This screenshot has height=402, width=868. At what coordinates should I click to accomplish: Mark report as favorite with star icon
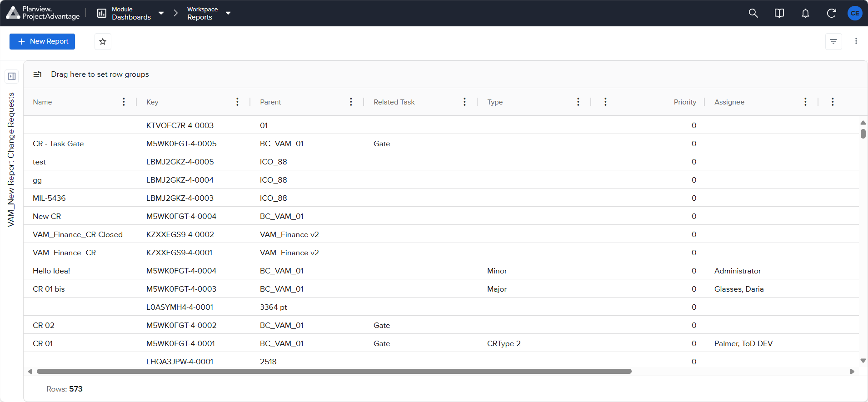pos(103,41)
